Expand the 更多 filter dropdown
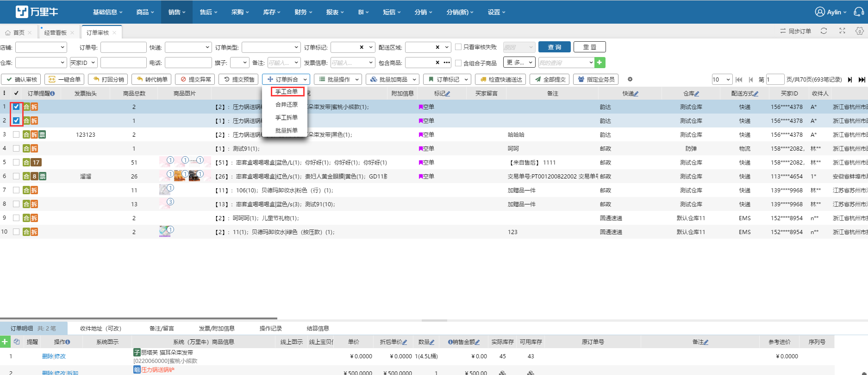 519,62
